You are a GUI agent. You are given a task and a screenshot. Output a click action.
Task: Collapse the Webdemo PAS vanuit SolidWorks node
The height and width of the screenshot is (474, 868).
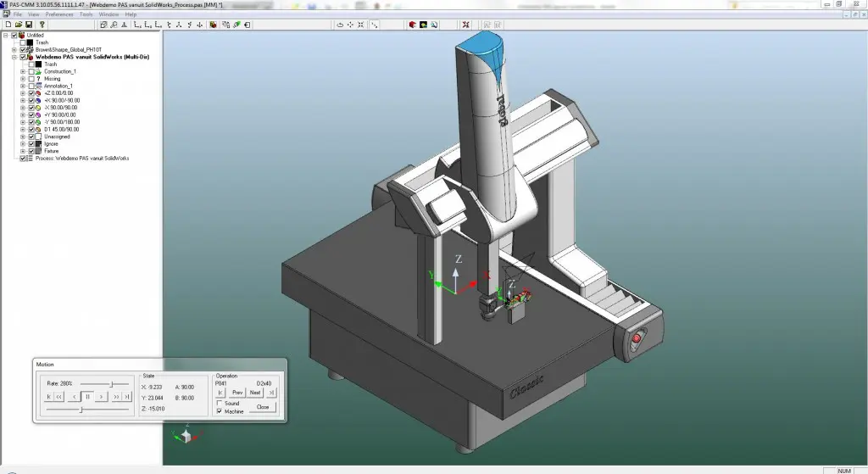[14, 57]
